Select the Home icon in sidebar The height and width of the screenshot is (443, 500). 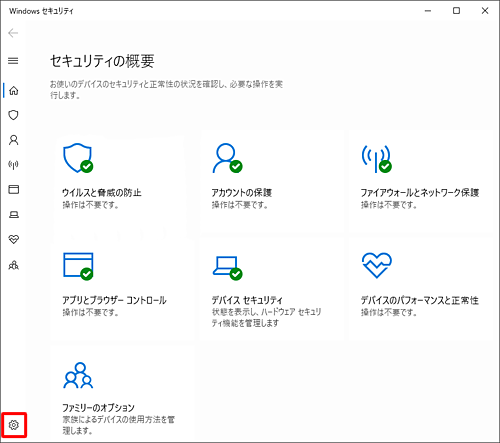click(13, 90)
